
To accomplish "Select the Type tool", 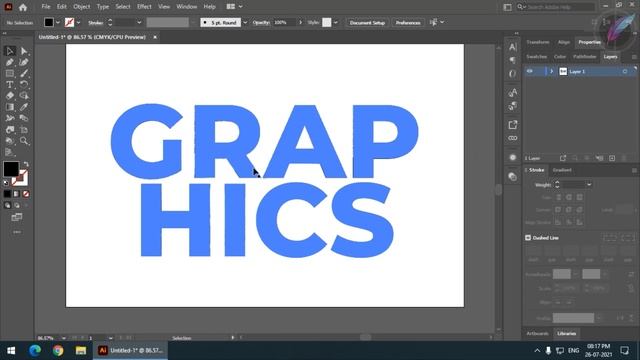I will pos(10,85).
